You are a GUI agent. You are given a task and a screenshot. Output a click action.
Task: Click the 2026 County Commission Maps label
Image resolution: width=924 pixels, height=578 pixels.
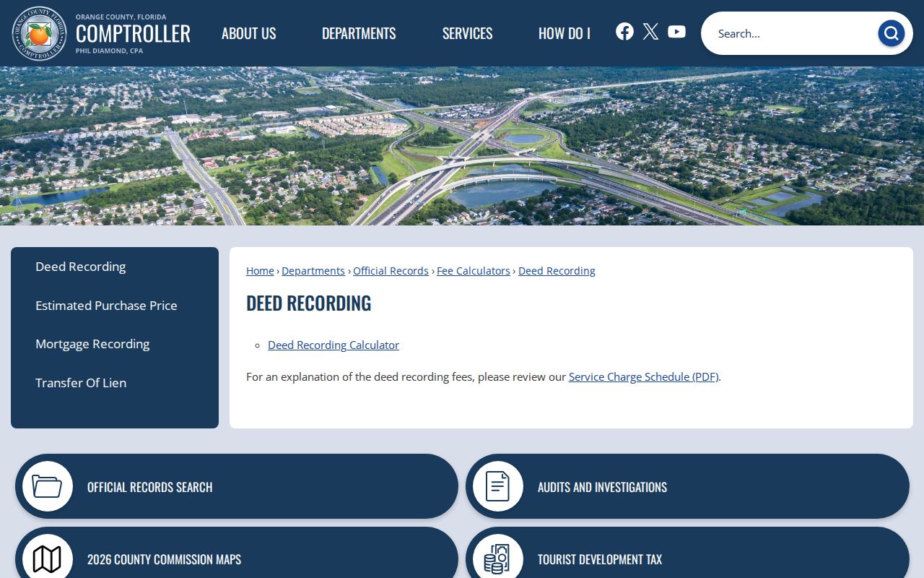(164, 559)
